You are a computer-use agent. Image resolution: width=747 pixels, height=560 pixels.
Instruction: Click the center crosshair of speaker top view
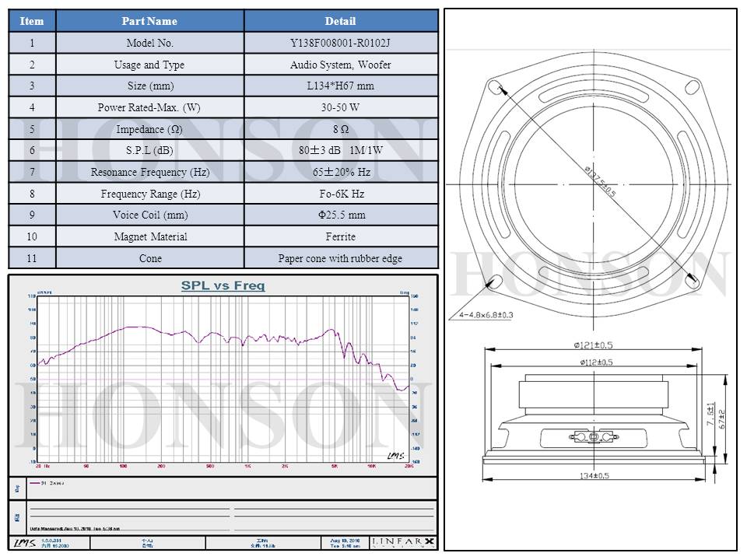pyautogui.click(x=594, y=184)
